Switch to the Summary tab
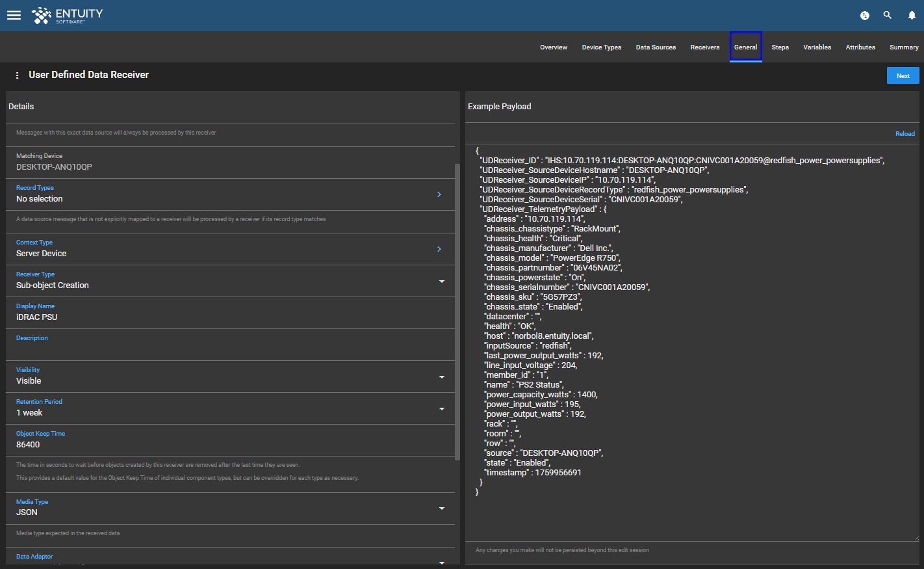 [904, 47]
